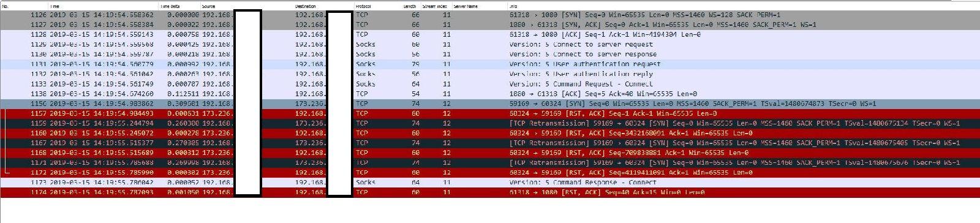980x223 pixels.
Task: Select packet 1173 Command Response - Connect
Action: (x=490, y=182)
